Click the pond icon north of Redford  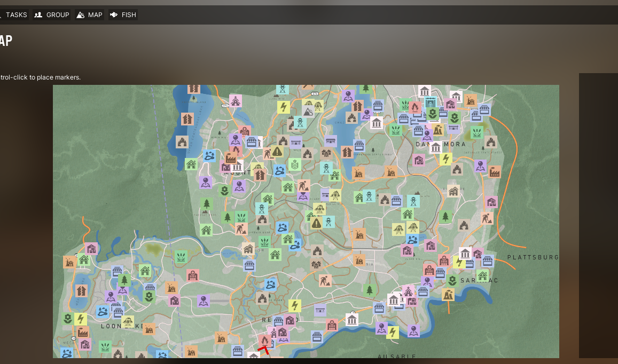[x=271, y=284]
